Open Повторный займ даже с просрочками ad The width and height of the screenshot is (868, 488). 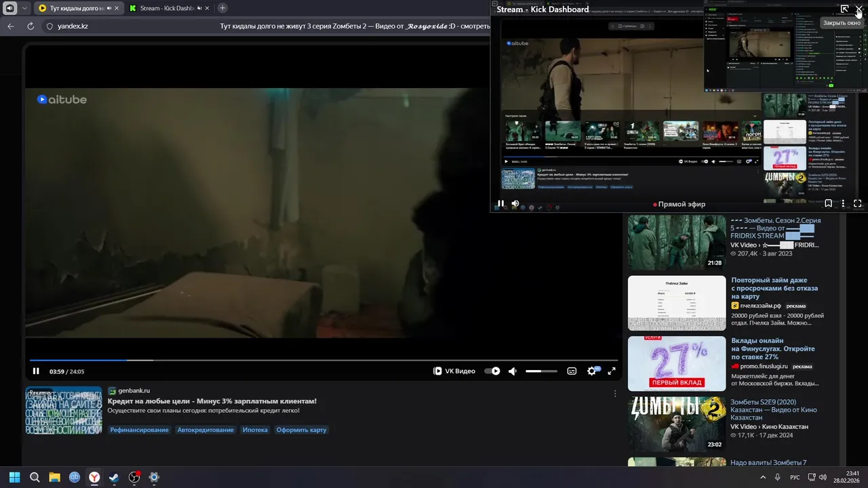click(x=774, y=288)
